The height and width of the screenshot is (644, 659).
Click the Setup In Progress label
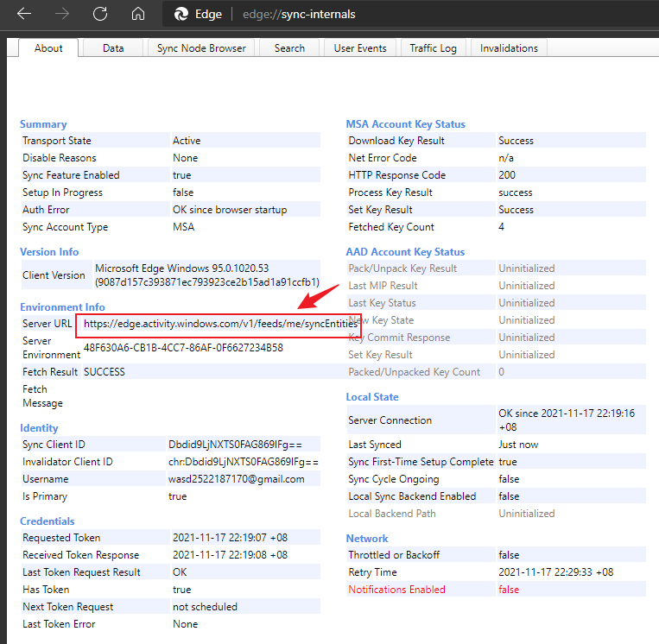[x=62, y=193]
